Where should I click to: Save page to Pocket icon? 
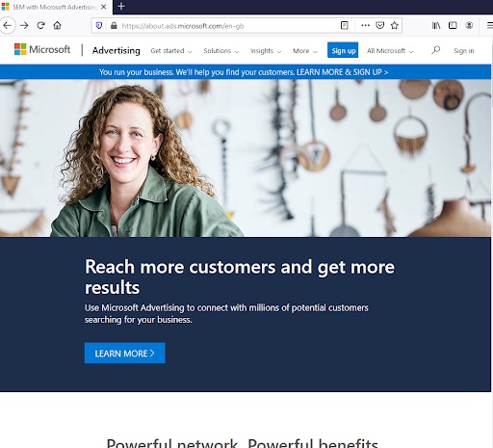[380, 25]
